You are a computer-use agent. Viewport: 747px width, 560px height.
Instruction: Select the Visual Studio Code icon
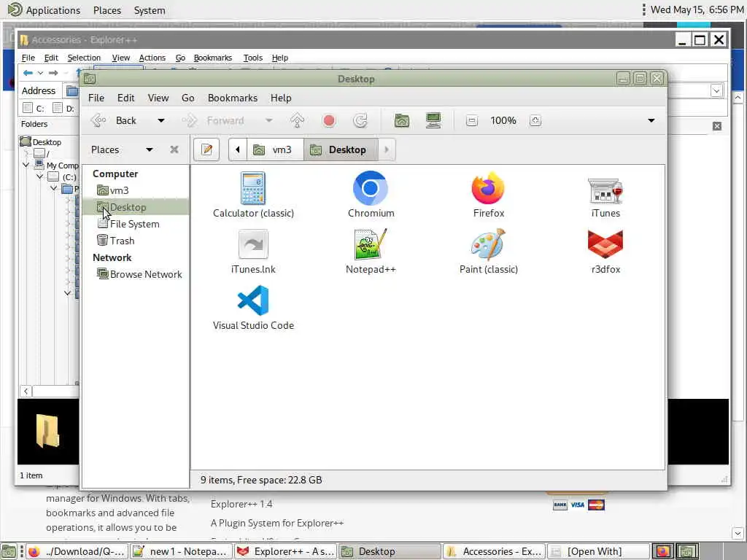click(x=253, y=308)
